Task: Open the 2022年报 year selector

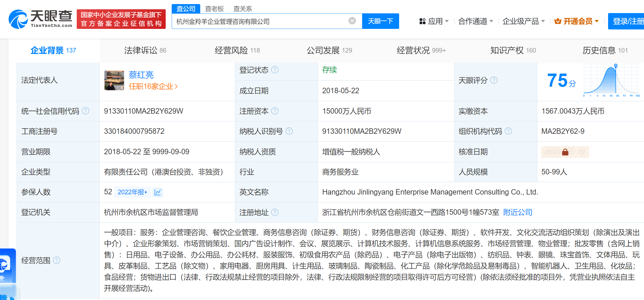Action: (x=132, y=192)
